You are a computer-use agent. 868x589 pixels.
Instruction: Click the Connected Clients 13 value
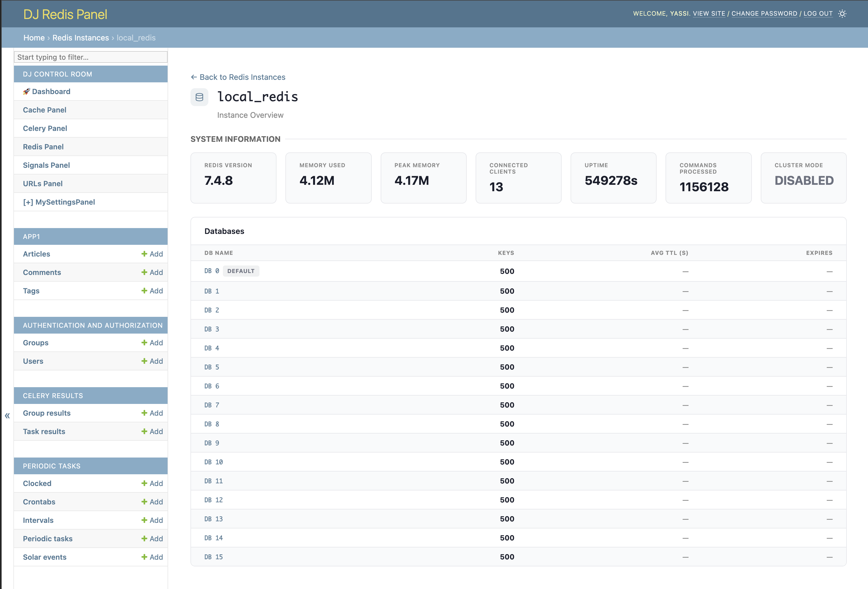click(496, 187)
